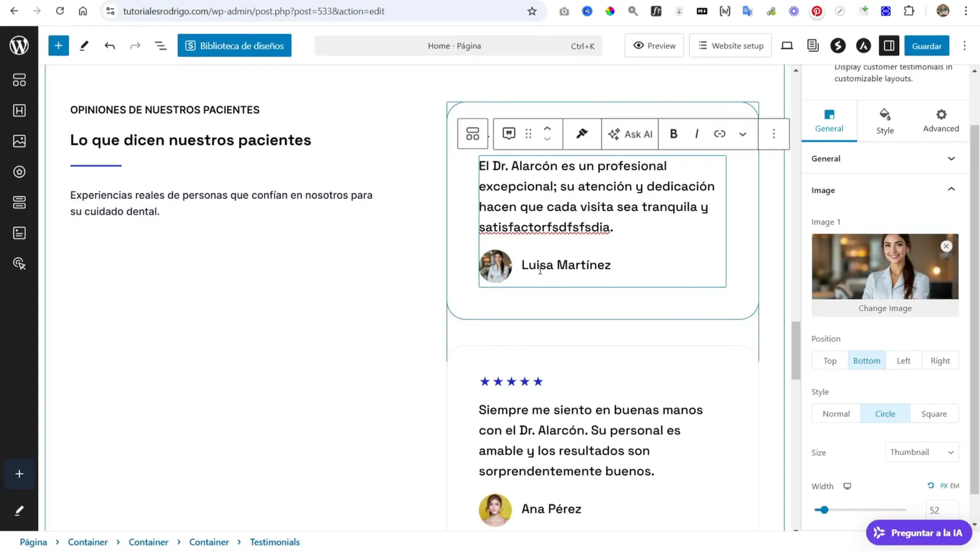Open the document list view icon
Image resolution: width=980 pixels, height=551 pixels.
[160, 45]
